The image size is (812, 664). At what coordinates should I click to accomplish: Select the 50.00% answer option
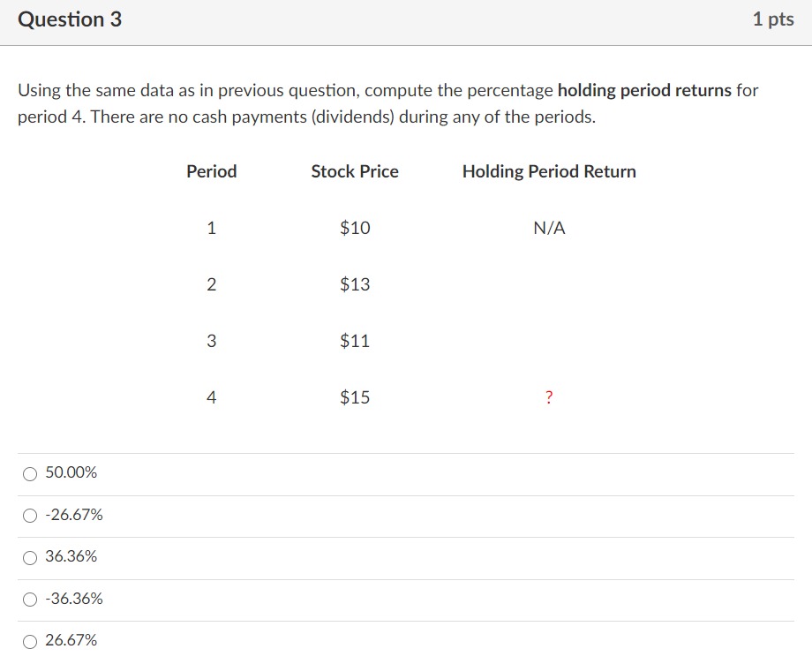click(30, 472)
